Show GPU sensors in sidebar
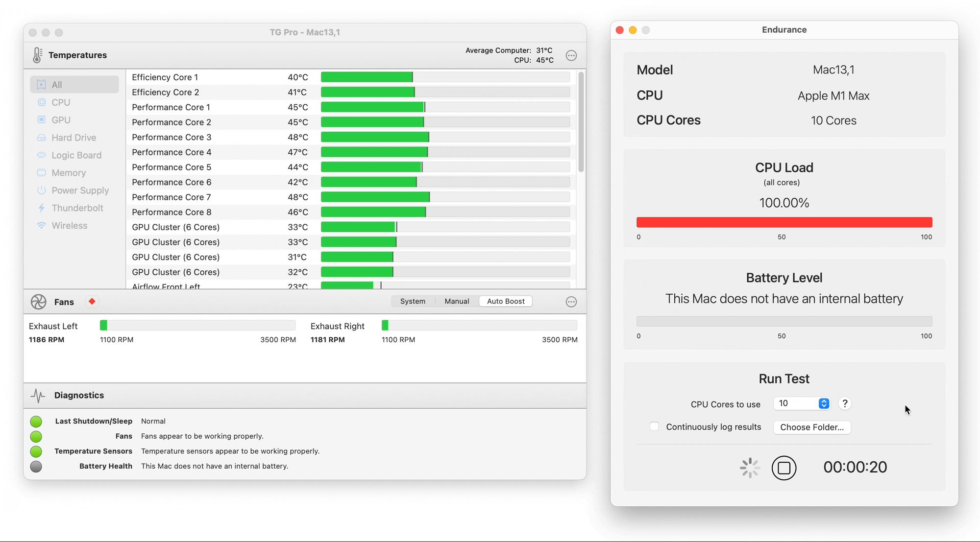 point(61,119)
